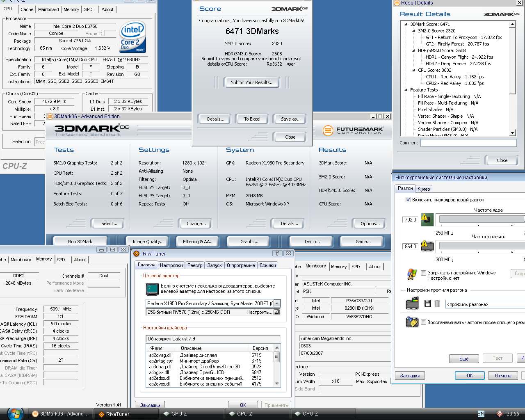Open the Windows Start orb
Image resolution: width=525 pixels, height=420 pixels.
(15, 413)
